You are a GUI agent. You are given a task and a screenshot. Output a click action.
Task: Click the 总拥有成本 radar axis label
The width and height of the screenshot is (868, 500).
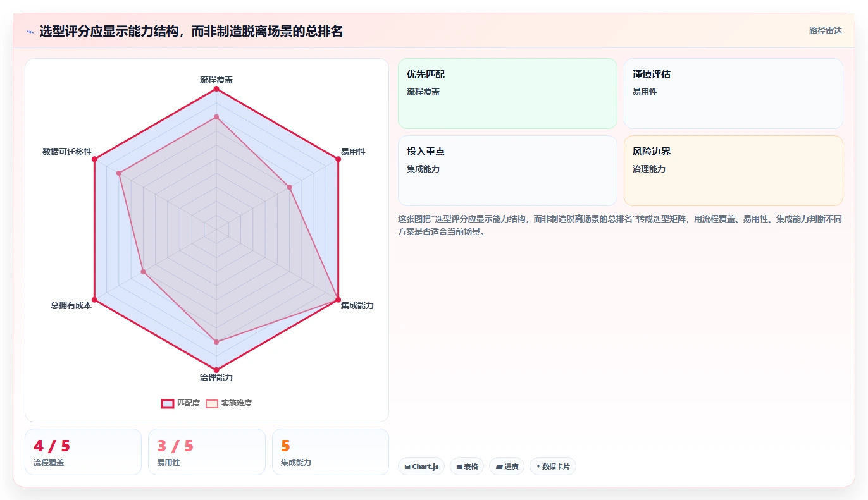pos(71,305)
